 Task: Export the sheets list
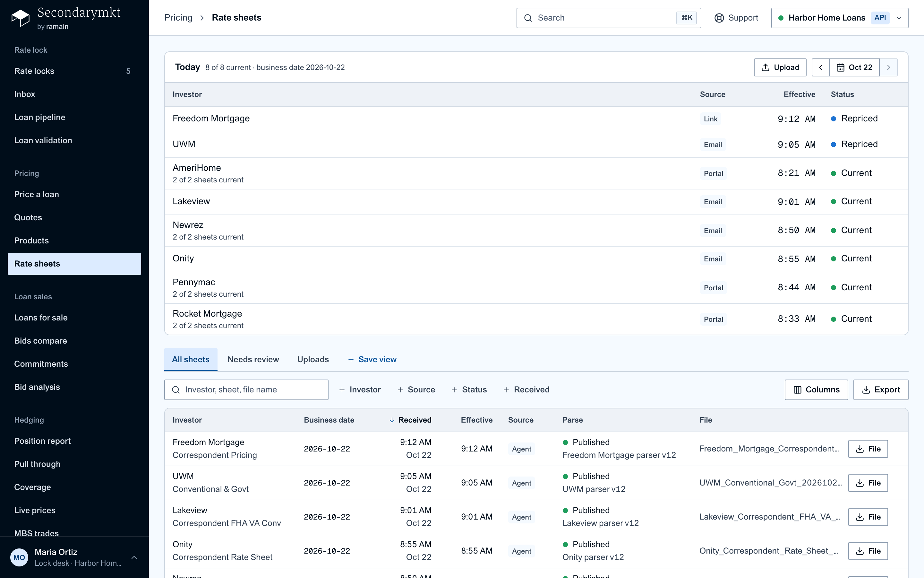[x=881, y=390]
